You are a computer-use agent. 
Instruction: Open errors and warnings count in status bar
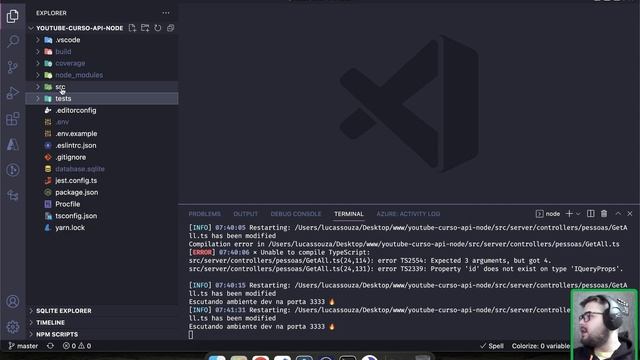77,346
